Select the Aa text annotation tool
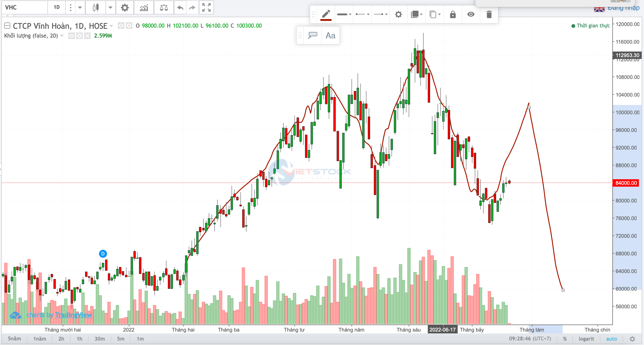 331,36
